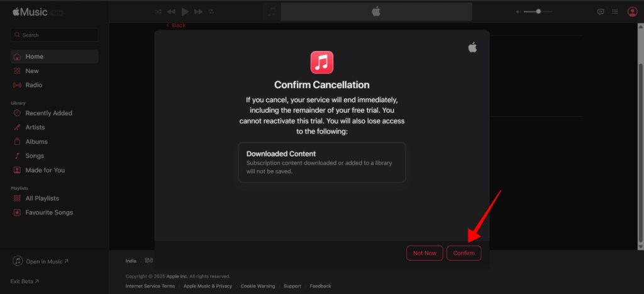Click the Songs music note icon
The height and width of the screenshot is (294, 644).
coord(17,156)
